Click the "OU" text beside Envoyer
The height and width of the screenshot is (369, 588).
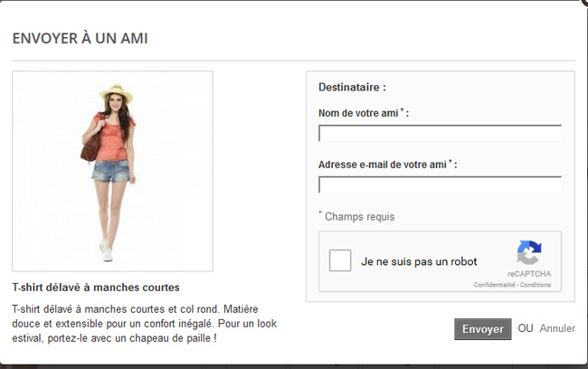(526, 328)
